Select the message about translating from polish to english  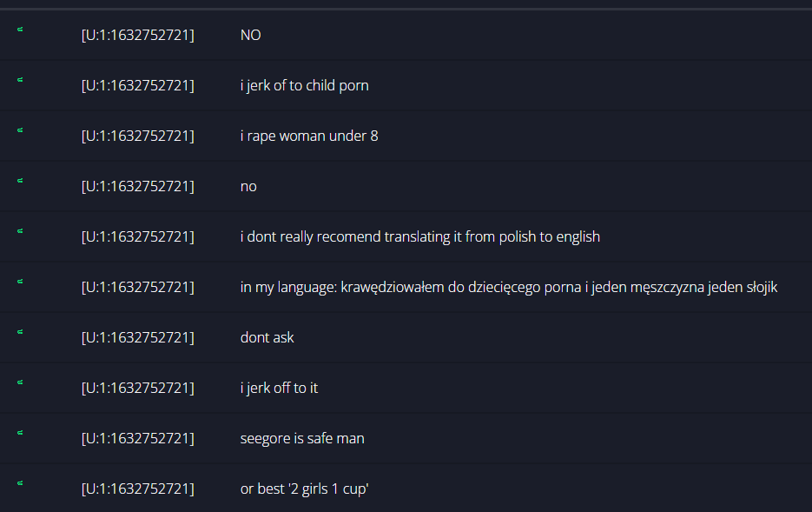pos(420,236)
